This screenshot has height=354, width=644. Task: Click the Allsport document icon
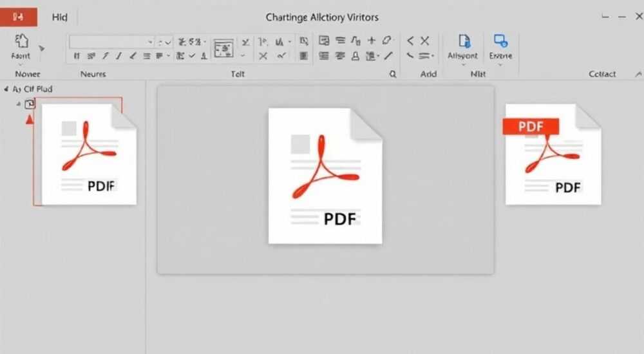pyautogui.click(x=464, y=41)
